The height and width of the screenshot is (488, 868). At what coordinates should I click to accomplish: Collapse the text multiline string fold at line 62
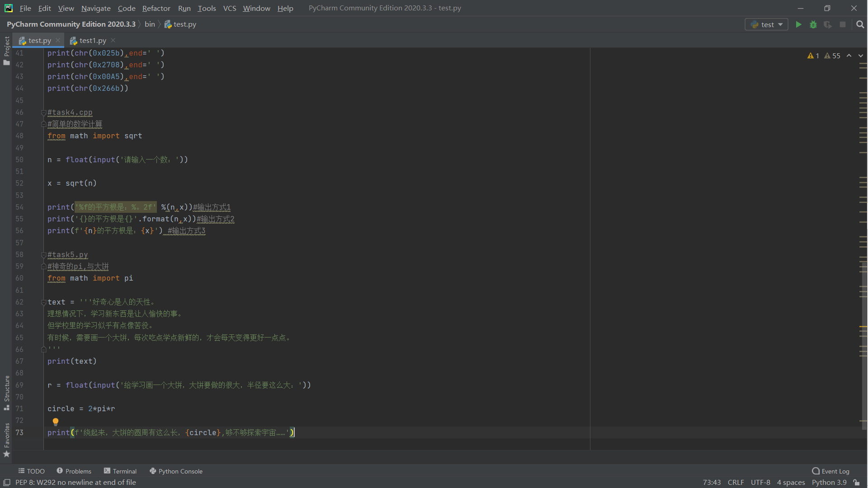click(x=44, y=302)
